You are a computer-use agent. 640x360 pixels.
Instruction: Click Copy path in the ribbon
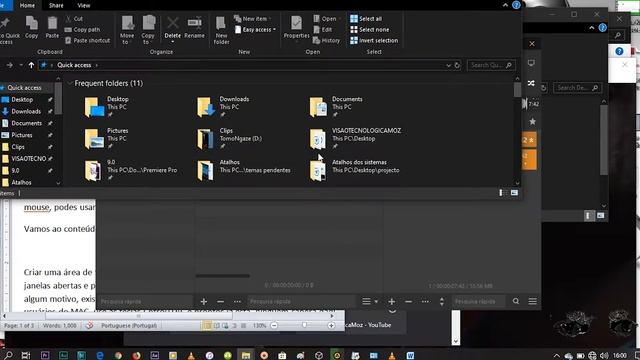[82, 29]
